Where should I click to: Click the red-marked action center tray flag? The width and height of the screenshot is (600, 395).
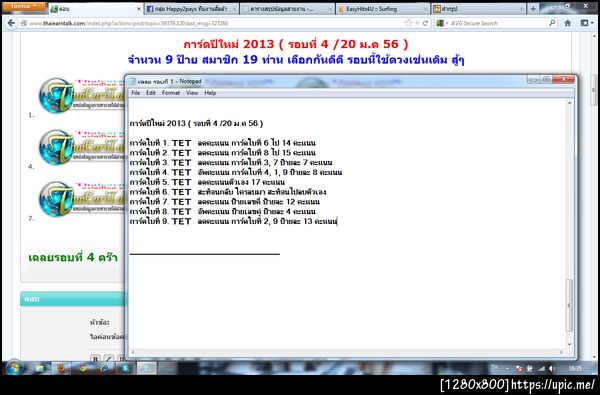[x=519, y=369]
